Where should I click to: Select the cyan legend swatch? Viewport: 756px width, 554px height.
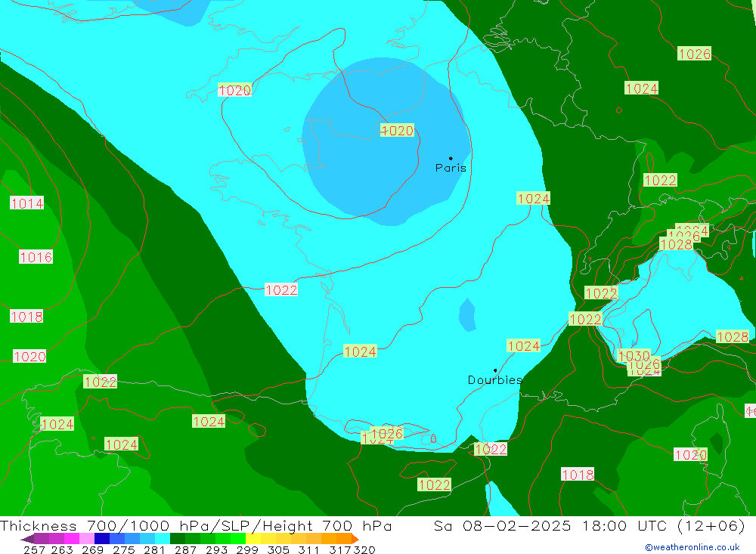click(x=163, y=539)
